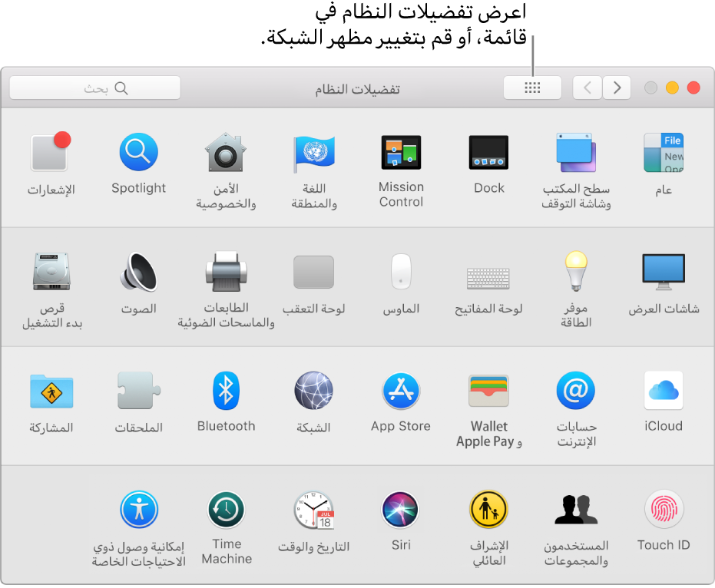This screenshot has width=715, height=588.
Task: Click the show-all grid view button
Action: pyautogui.click(x=532, y=88)
